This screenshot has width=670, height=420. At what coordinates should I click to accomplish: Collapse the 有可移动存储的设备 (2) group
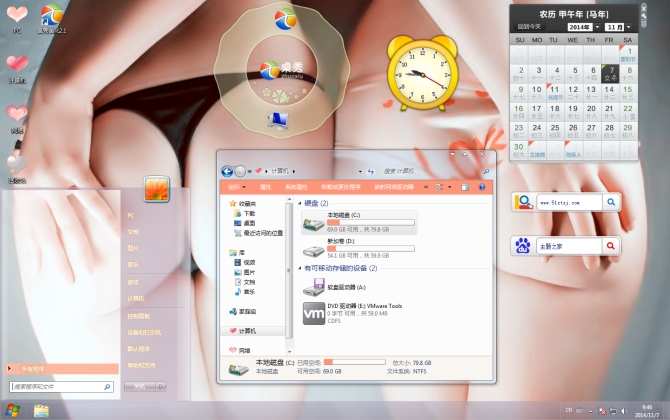(x=300, y=268)
